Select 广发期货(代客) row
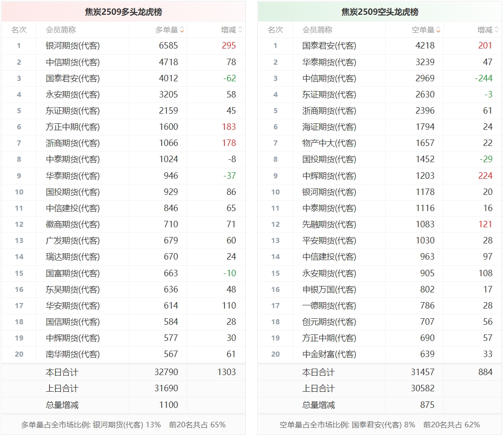Image resolution: width=504 pixels, height=437 pixels. point(123,240)
